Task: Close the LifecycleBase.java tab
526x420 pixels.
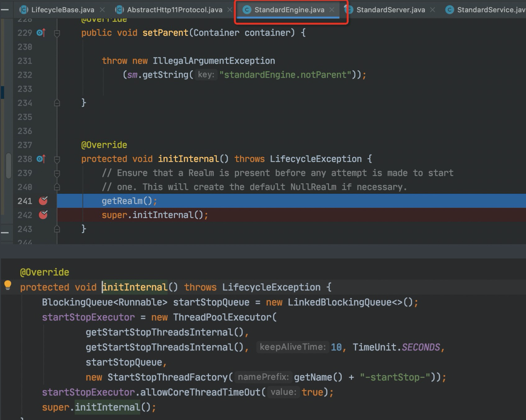Action: click(x=102, y=10)
